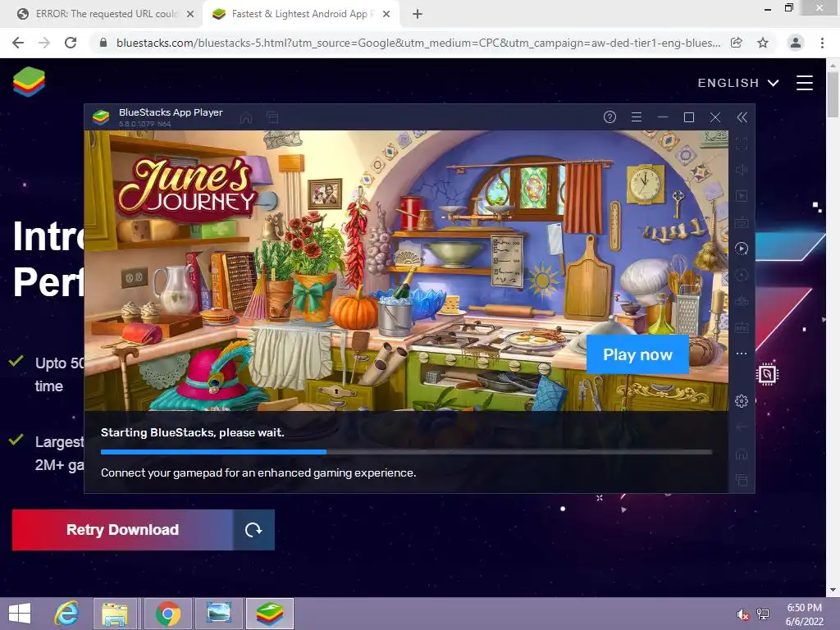840x630 pixels.
Task: Click BlueStacks sidebar keyboard controls icon
Action: (742, 222)
